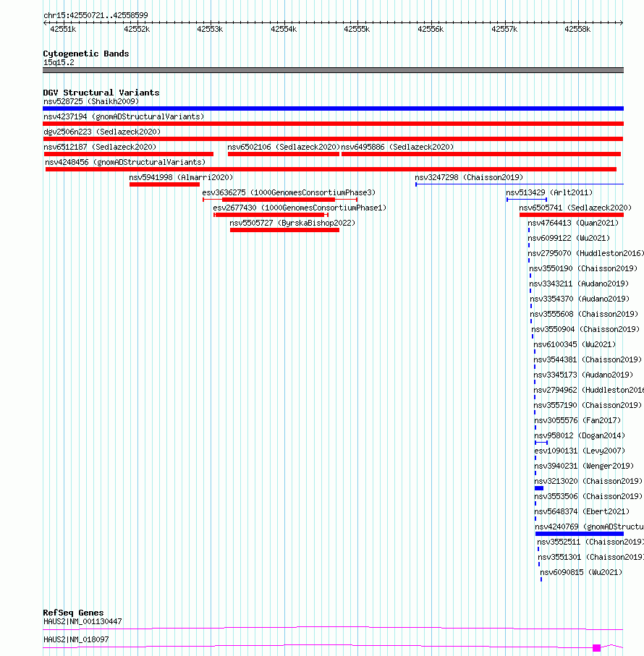
Task: Open the nsv6495886 (Sedlazeck2020) variant
Action: tap(397, 147)
